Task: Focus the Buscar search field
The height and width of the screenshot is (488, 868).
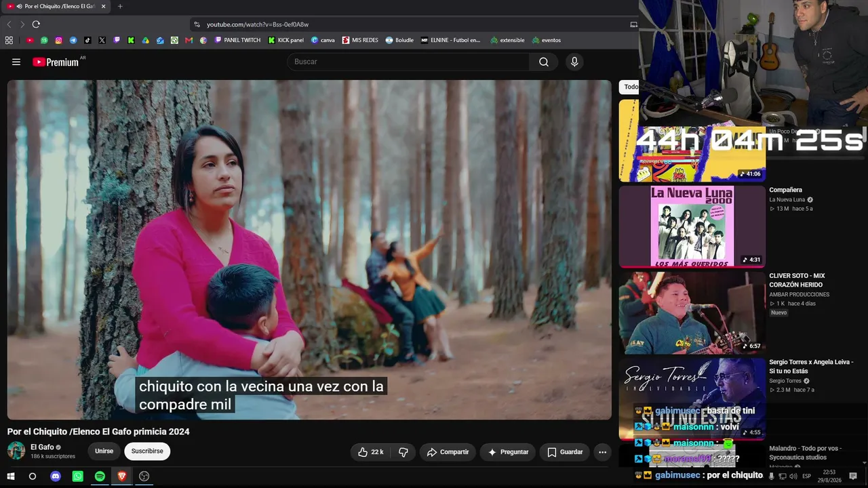Action: [408, 62]
